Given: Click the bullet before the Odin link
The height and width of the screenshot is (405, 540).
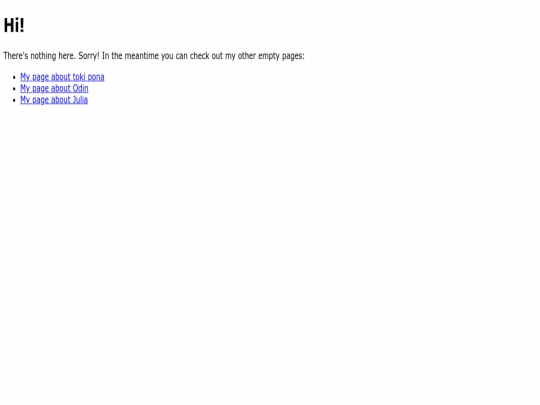Looking at the screenshot, I should click(x=14, y=89).
